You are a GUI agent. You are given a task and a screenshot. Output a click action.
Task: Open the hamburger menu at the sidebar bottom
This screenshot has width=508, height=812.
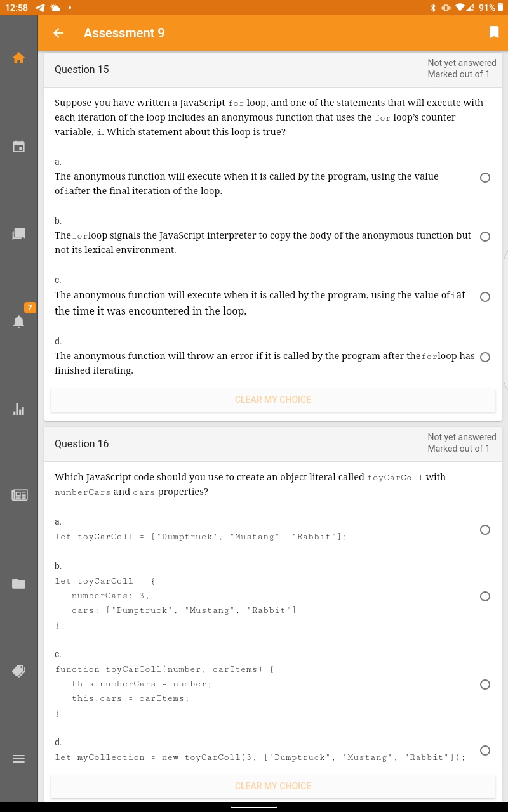coord(19,759)
